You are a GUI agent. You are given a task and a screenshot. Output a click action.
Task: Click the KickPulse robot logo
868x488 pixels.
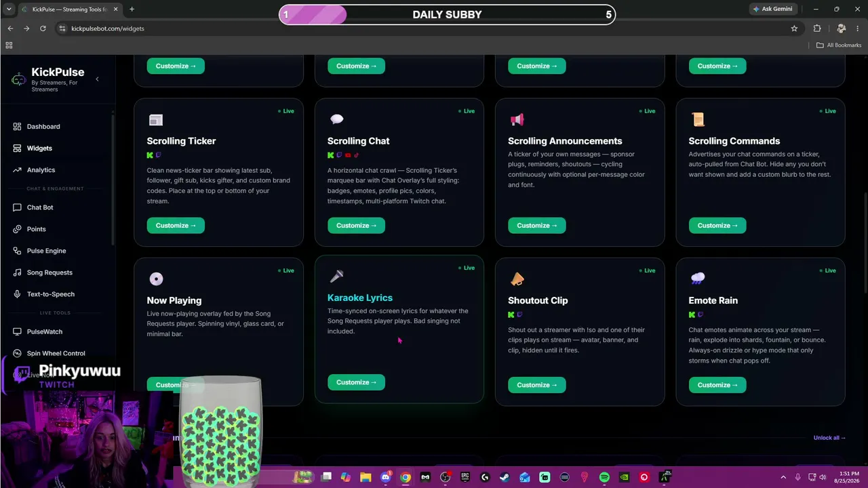19,79
